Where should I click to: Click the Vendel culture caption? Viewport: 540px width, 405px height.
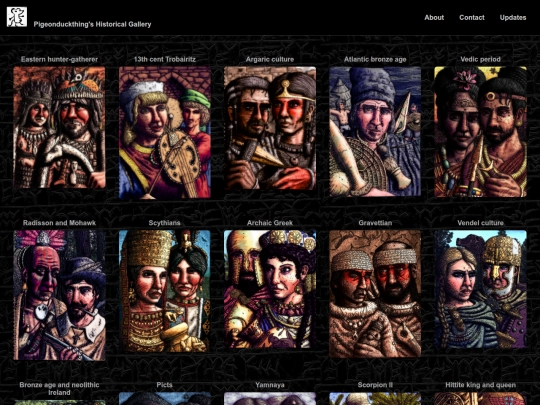pos(480,223)
